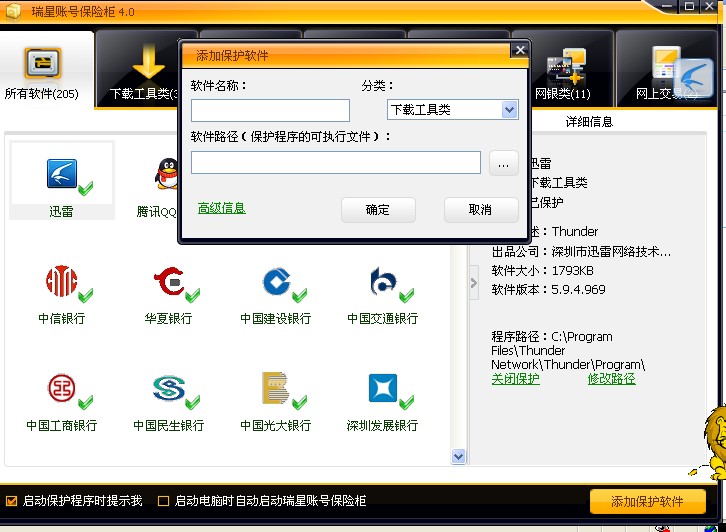Screen dimensions: 726x532
Task: Click the software list scroll-down arrow
Action: click(458, 457)
